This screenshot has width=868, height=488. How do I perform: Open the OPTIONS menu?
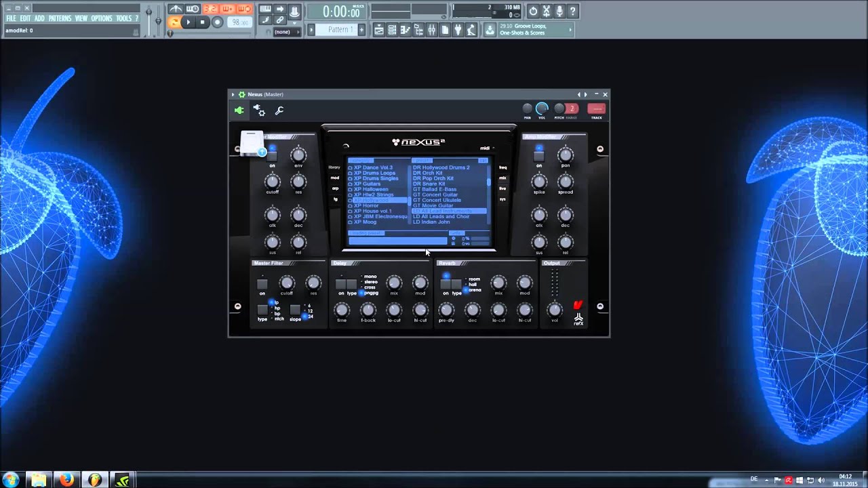[102, 18]
